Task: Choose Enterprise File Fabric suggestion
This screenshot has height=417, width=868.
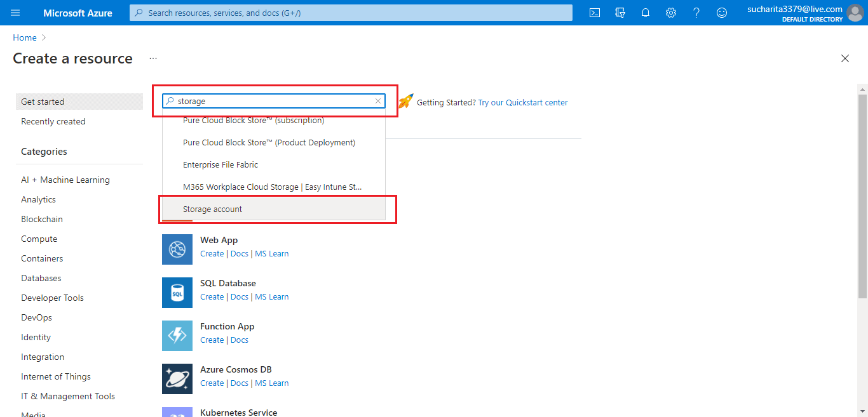Action: click(x=220, y=165)
